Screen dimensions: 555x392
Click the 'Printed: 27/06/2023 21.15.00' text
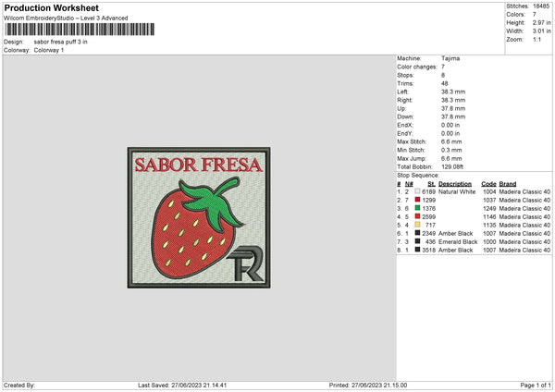coord(368,386)
